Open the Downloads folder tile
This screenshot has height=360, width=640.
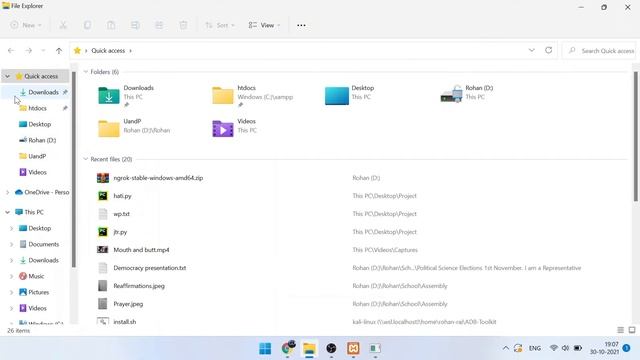click(127, 96)
